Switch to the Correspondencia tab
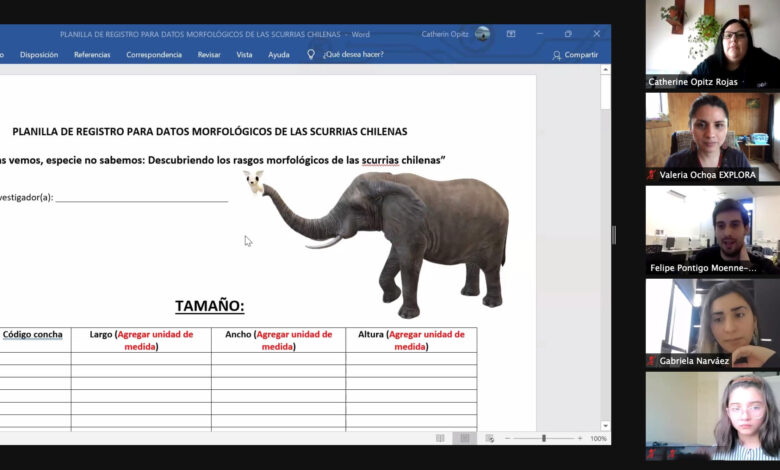Viewport: 780px width, 470px height. tap(154, 55)
